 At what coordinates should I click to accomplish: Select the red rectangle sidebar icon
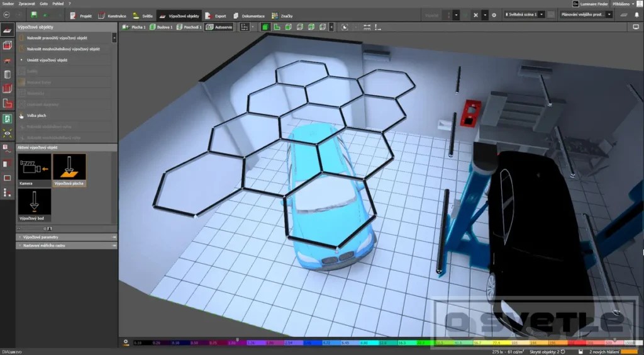point(7,178)
